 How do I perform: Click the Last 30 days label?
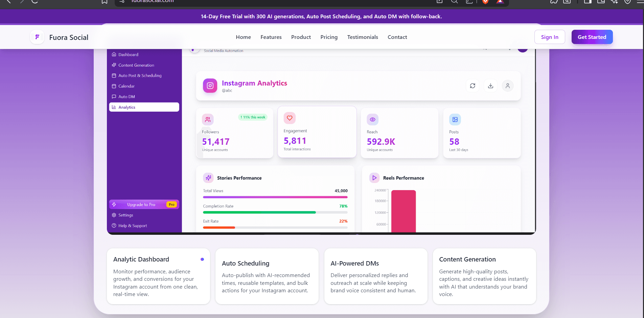click(x=459, y=150)
